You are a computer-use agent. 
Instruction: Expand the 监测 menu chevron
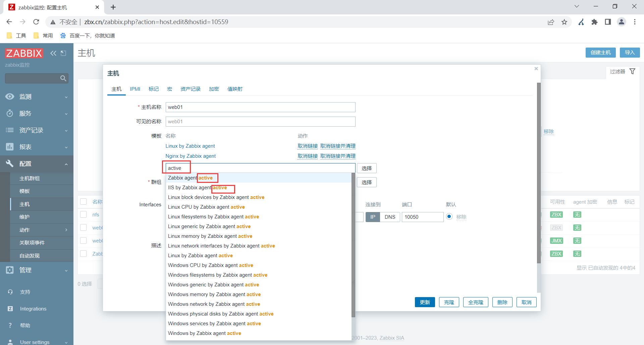coord(66,97)
